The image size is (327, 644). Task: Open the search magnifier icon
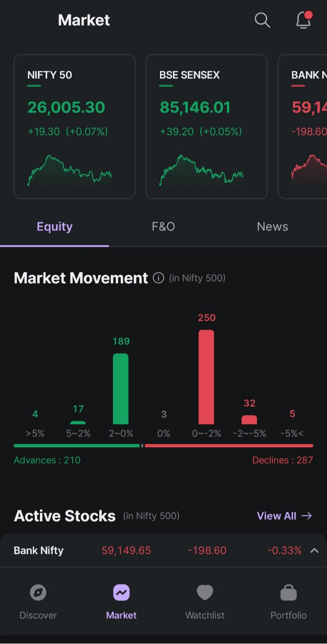coord(262,20)
